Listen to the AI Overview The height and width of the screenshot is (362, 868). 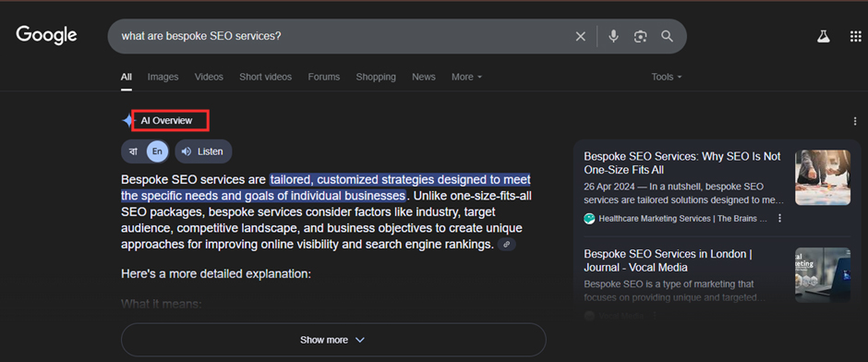pyautogui.click(x=203, y=151)
